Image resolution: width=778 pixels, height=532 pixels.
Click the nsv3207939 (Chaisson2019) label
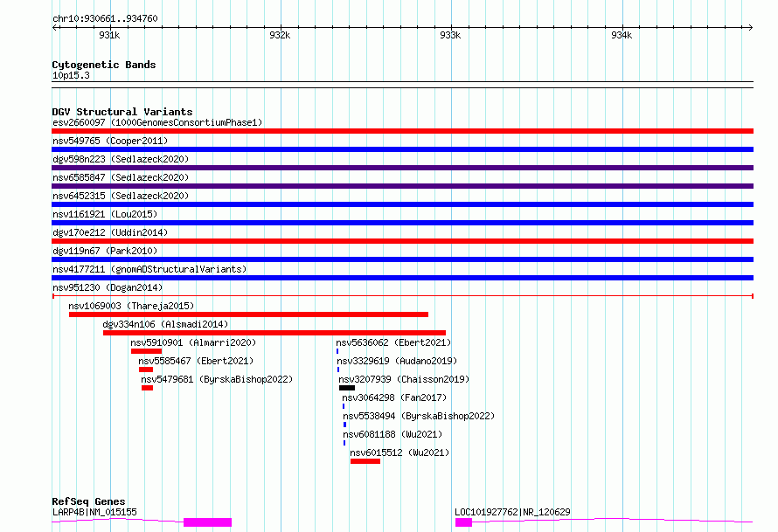[x=404, y=379]
